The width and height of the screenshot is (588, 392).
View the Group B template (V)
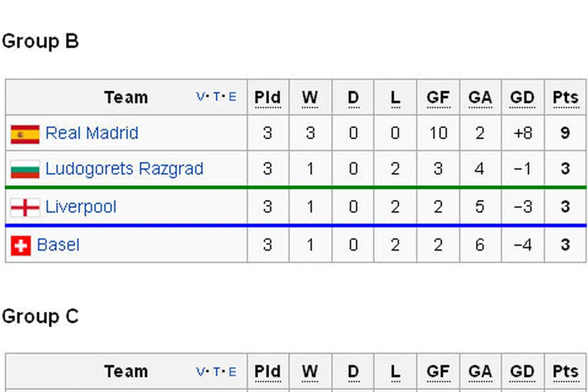[x=200, y=97]
